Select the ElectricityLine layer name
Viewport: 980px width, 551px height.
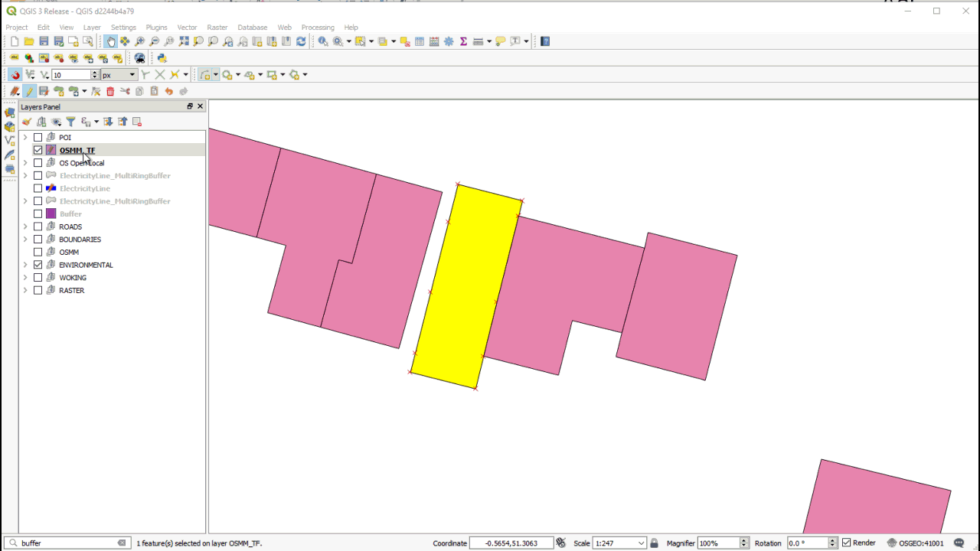(x=85, y=188)
